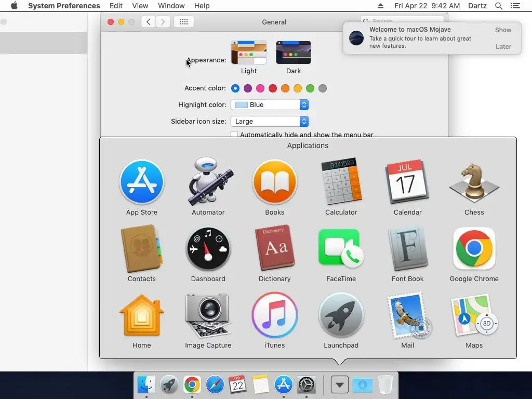Choose the graphite accent color

[323, 88]
